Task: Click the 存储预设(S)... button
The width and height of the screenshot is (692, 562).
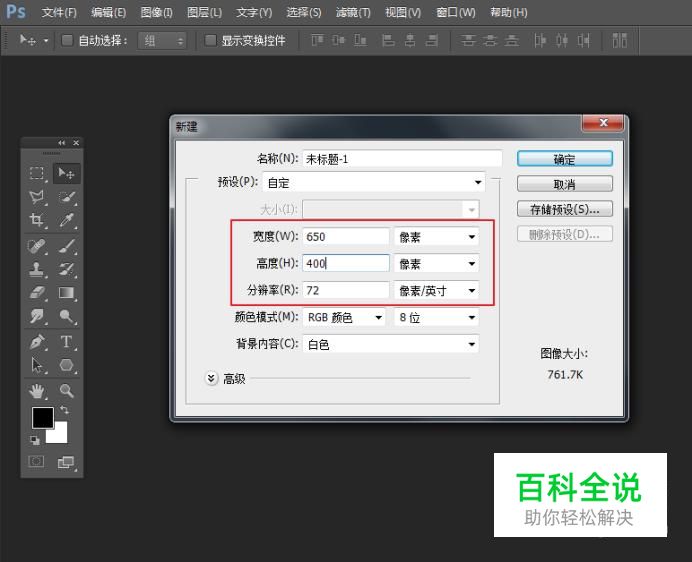Action: pos(565,209)
